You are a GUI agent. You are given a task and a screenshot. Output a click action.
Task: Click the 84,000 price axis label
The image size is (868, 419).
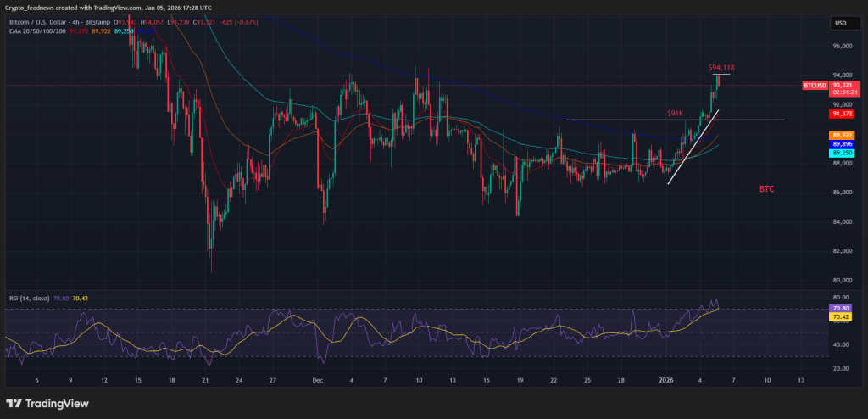coord(841,221)
